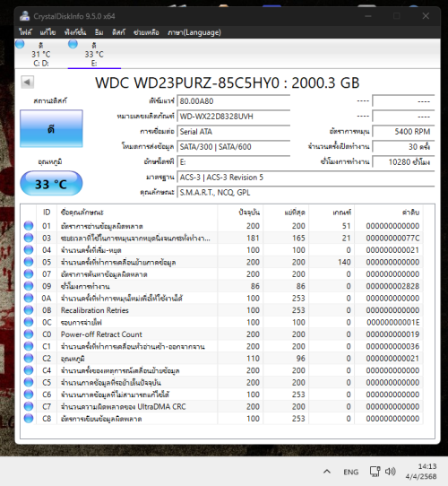Screen dimensions: 448x486
Task: Click raw value 000000000036
Action: point(392,346)
